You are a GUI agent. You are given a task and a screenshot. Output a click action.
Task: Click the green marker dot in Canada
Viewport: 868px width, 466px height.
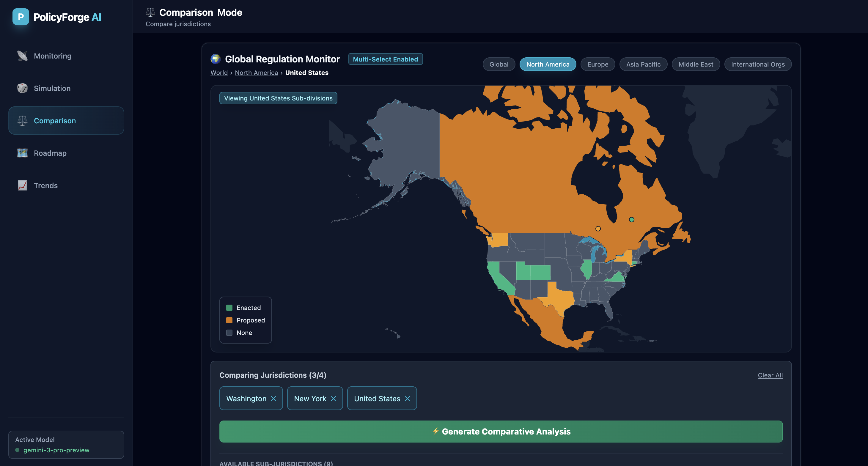[x=631, y=220]
